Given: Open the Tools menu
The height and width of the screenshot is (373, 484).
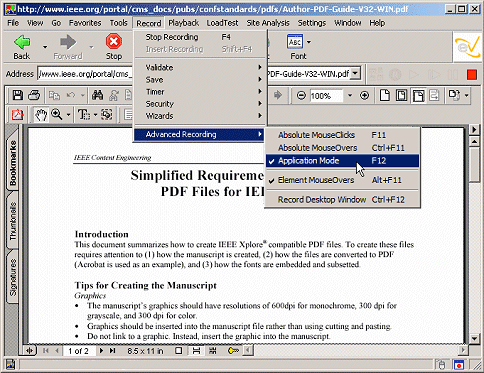Looking at the screenshot, I should point(118,23).
